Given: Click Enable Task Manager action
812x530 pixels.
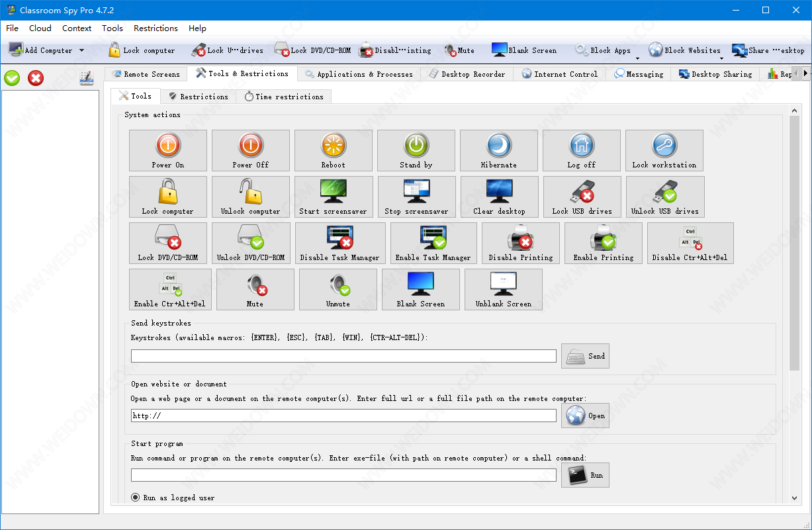Looking at the screenshot, I should pyautogui.click(x=433, y=243).
